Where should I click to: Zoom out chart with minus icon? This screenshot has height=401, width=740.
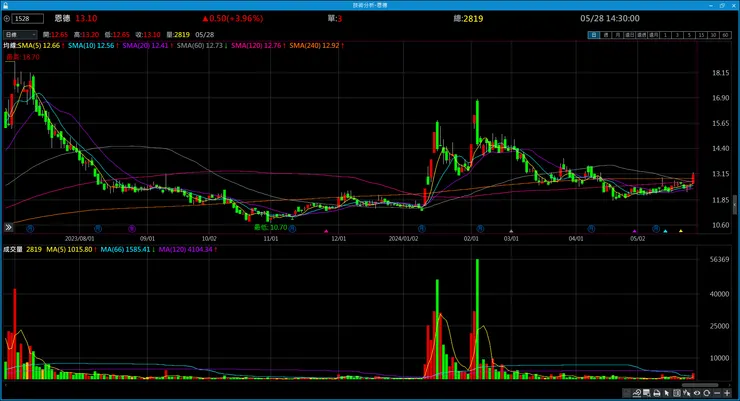click(717, 393)
